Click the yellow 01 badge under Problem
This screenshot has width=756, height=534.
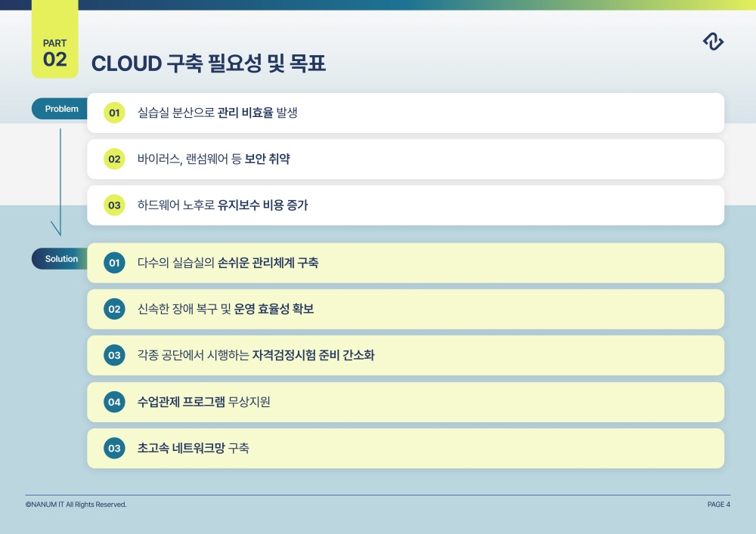click(114, 113)
